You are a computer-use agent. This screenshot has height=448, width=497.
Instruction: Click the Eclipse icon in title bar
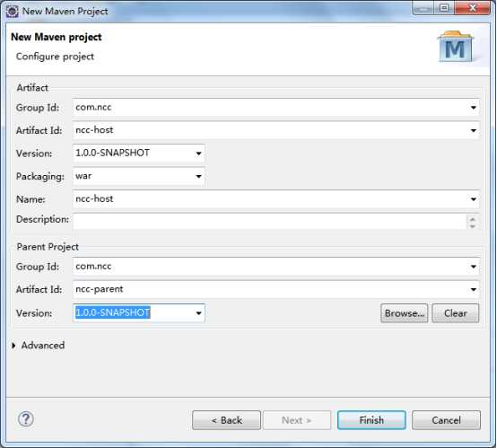click(x=13, y=12)
